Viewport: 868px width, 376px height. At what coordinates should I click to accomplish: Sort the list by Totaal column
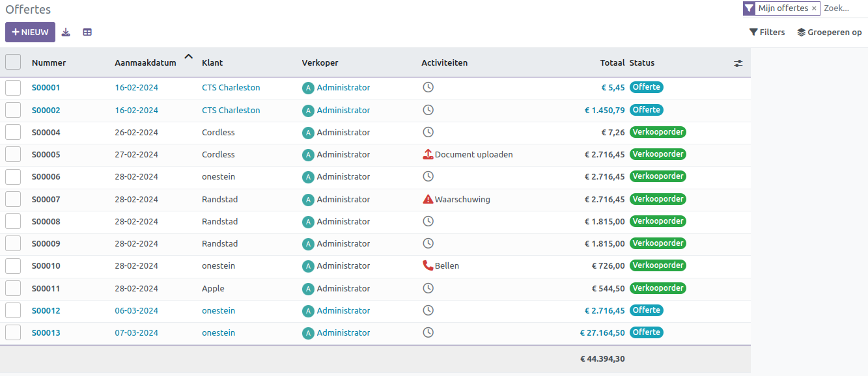(612, 63)
